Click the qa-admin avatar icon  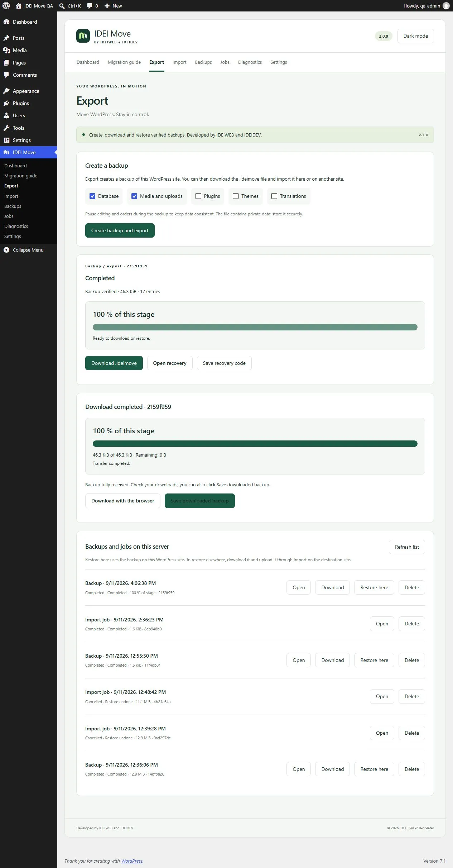click(446, 6)
